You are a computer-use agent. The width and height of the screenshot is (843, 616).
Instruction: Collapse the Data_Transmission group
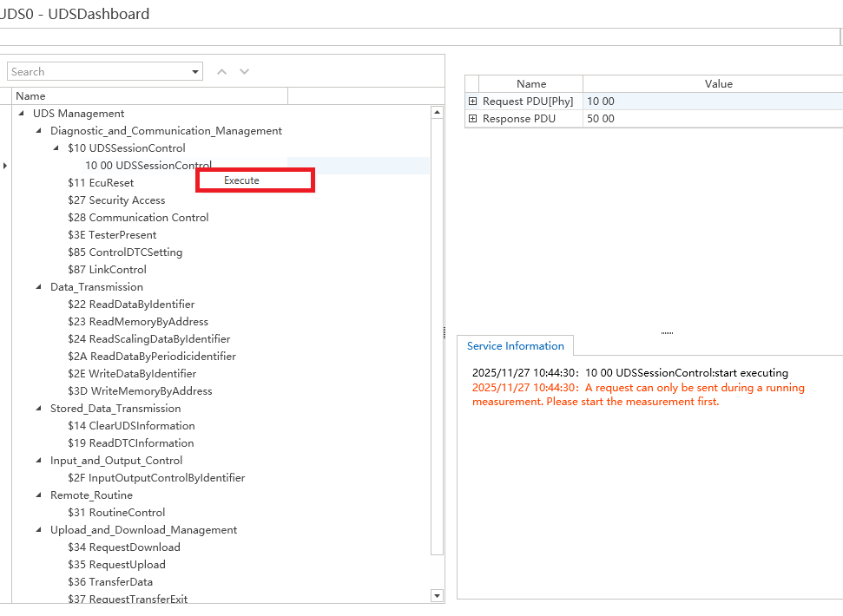[38, 287]
